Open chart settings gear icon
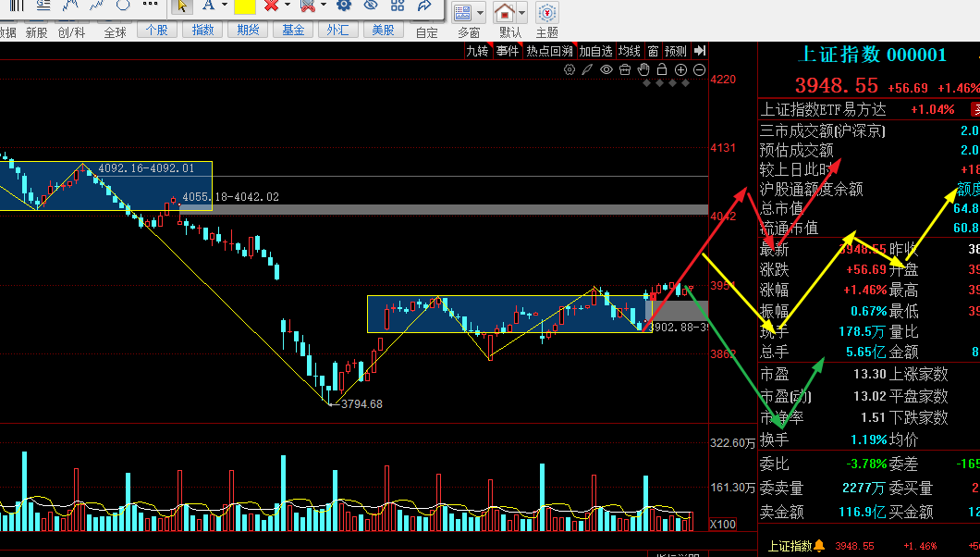 click(570, 70)
